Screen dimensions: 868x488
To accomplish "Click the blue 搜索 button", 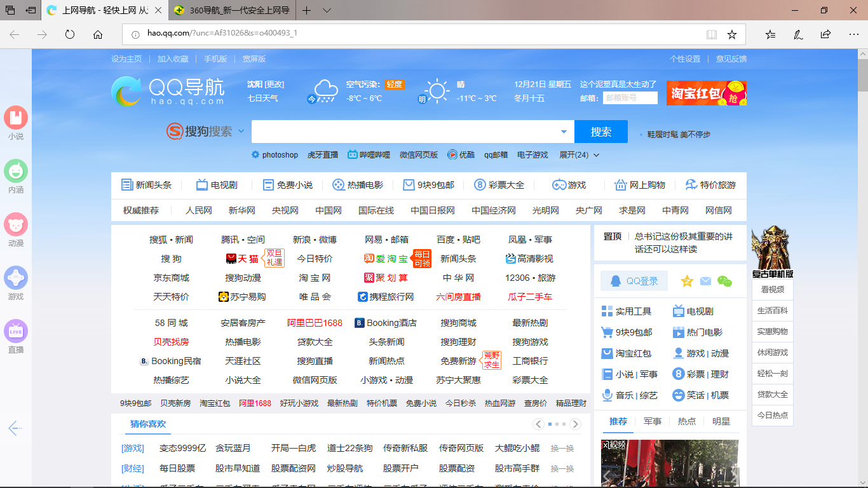I will [601, 132].
